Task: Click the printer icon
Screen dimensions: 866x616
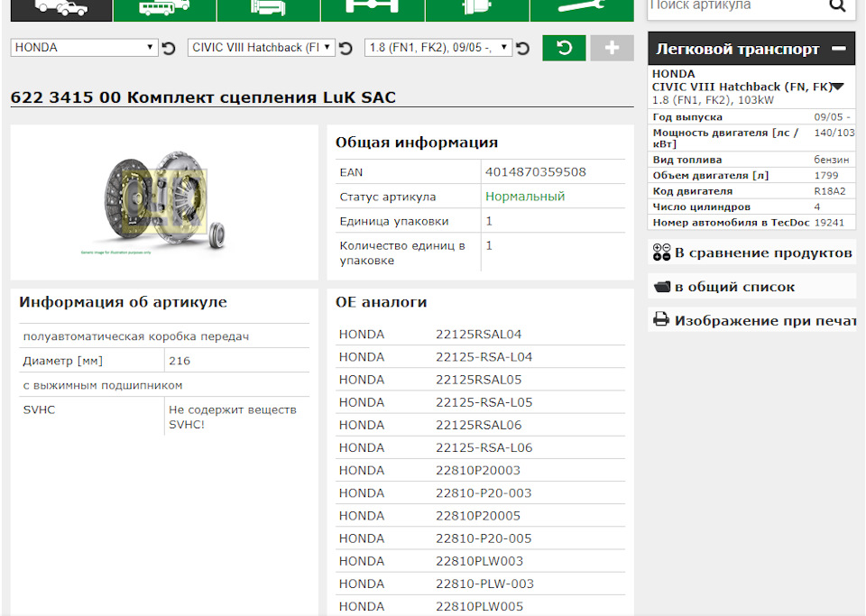Action: pyautogui.click(x=661, y=319)
